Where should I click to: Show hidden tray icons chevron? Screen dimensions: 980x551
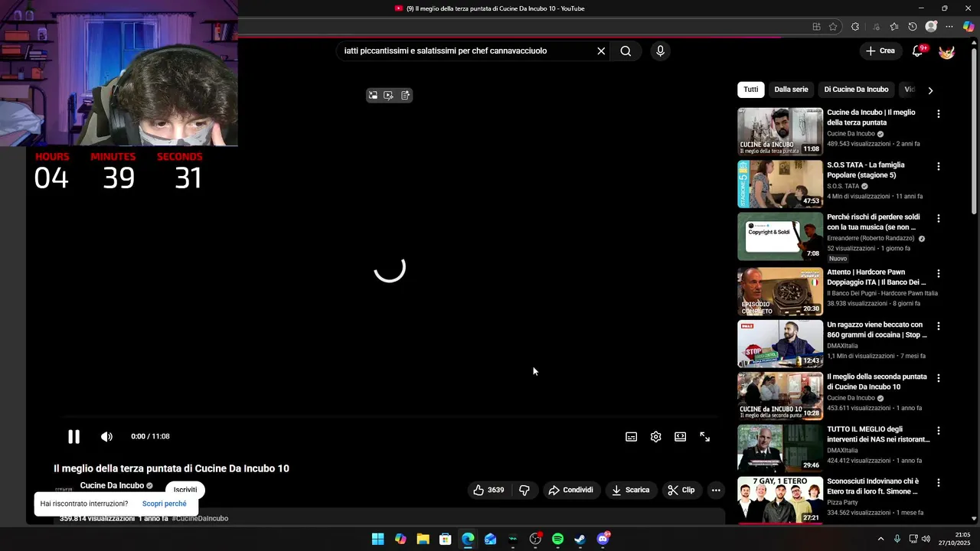(880, 540)
